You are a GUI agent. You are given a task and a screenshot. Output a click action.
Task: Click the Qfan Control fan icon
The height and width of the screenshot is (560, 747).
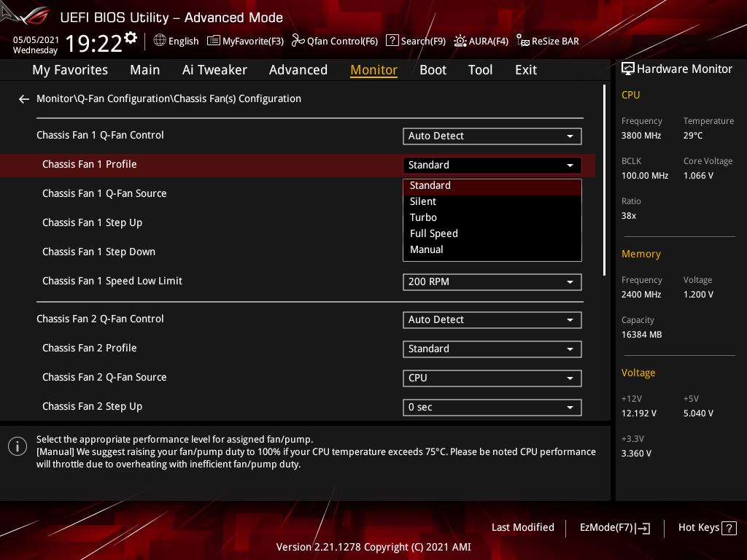click(298, 41)
